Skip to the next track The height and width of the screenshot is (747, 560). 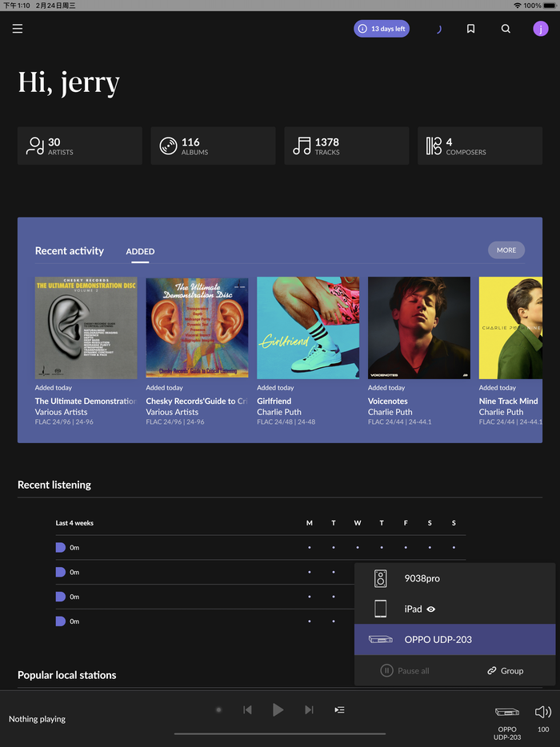pyautogui.click(x=309, y=709)
